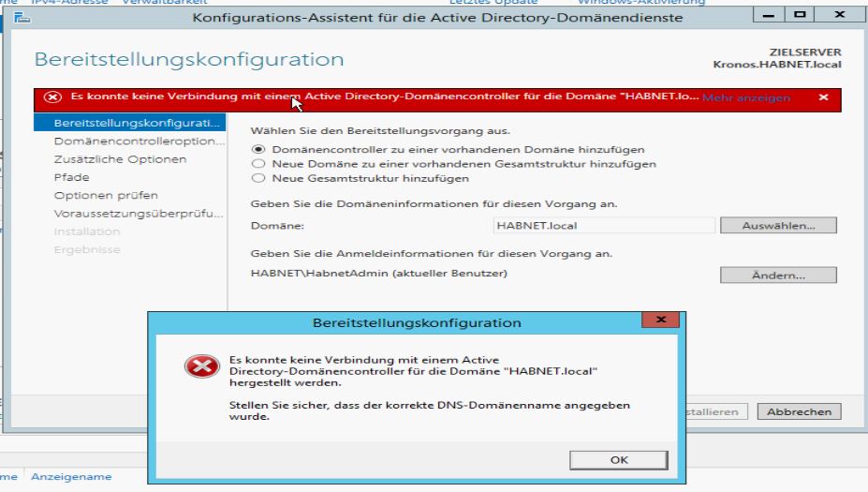This screenshot has height=492, width=868.
Task: Close the Konfigurations-Assistent window
Action: 840,15
